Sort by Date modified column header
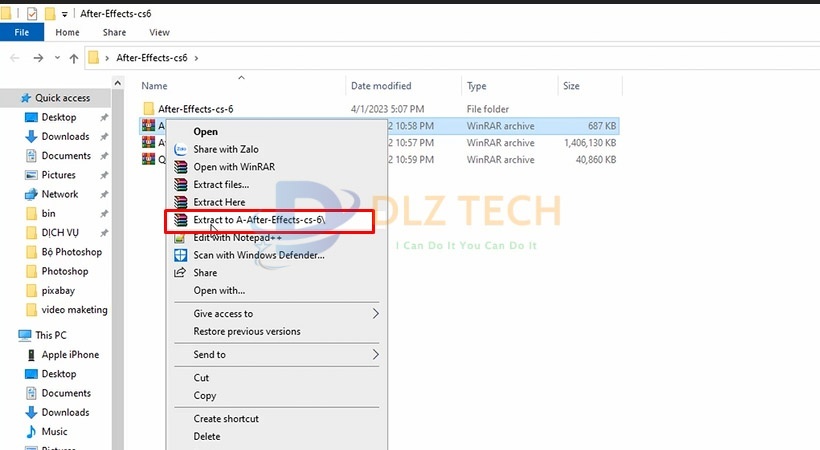 [381, 86]
